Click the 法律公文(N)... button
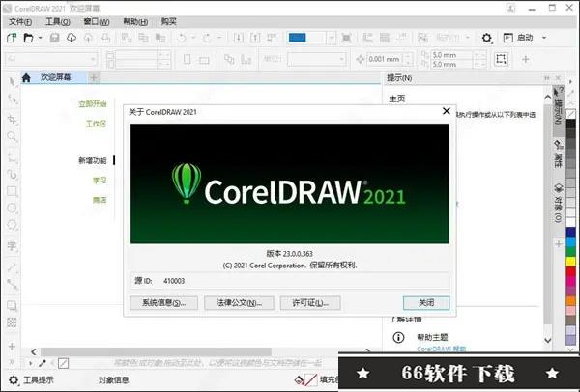Screen dimensions: 580x392 (239, 303)
